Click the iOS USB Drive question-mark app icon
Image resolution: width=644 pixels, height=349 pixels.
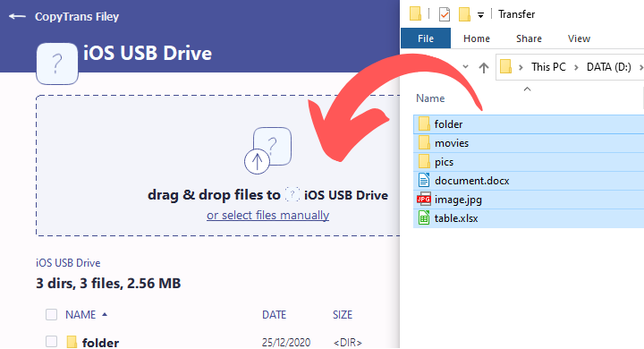57,64
